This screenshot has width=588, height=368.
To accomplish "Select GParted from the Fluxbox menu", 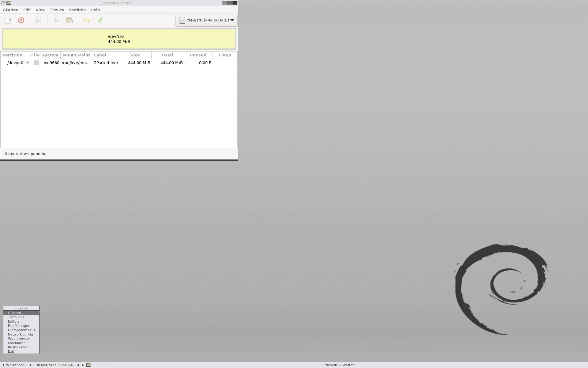I will [x=14, y=312].
